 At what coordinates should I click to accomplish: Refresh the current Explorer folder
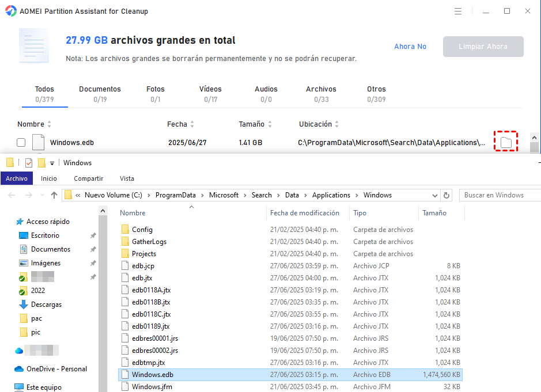point(447,195)
